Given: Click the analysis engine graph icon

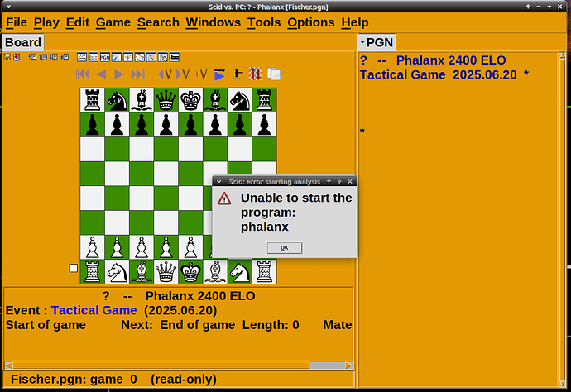Looking at the screenshot, I should point(151,57).
